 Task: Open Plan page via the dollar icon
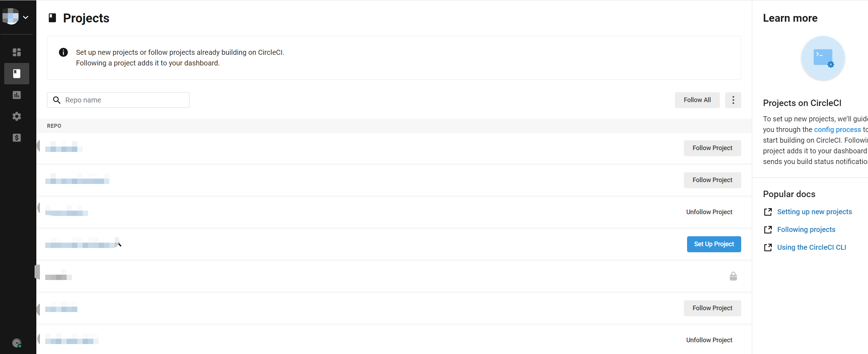point(16,138)
